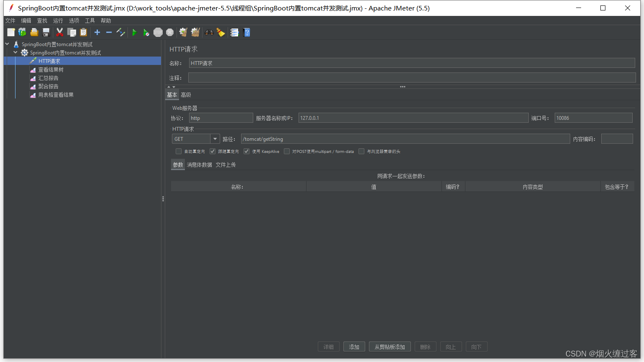Click the Toggle enable/disable icon
This screenshot has width=644, height=362.
(121, 32)
